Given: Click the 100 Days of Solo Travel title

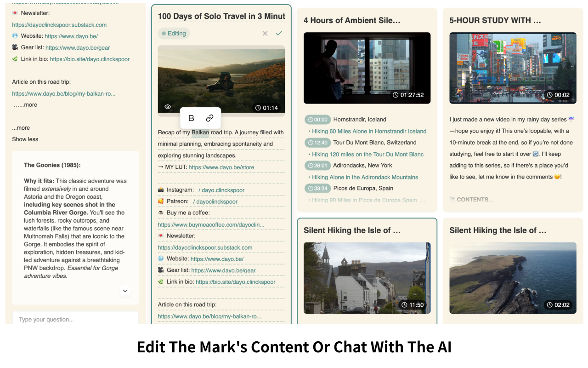Looking at the screenshot, I should 221,16.
